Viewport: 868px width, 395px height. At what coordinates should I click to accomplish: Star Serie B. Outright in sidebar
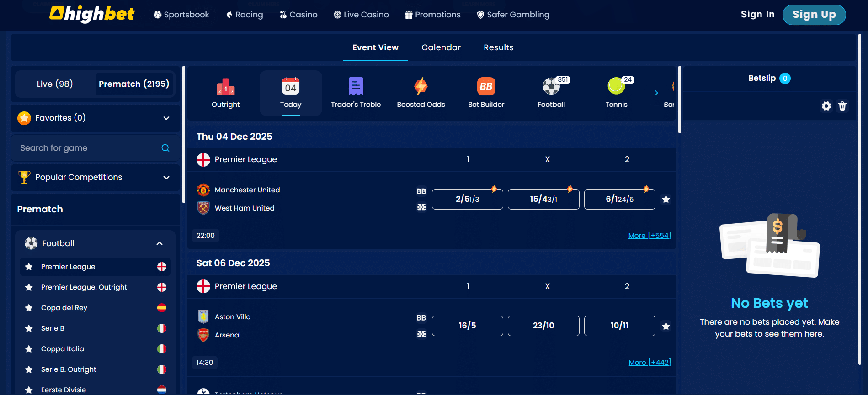pyautogui.click(x=29, y=369)
